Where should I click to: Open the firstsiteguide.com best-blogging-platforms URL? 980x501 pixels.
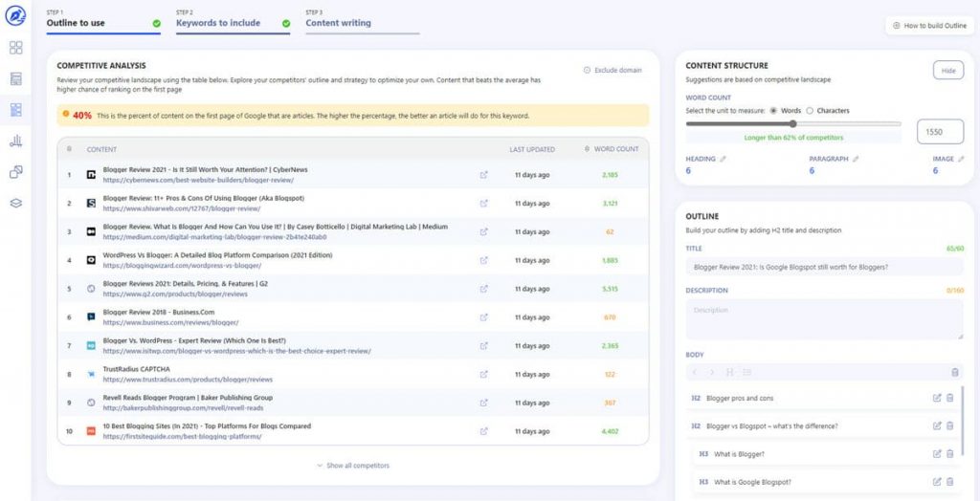click(182, 437)
